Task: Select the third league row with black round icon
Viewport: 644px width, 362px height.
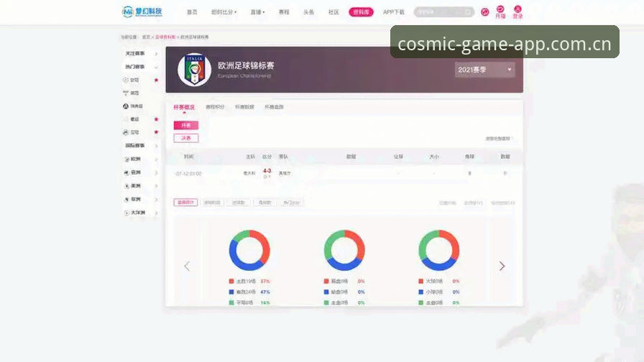Action: coord(126,106)
